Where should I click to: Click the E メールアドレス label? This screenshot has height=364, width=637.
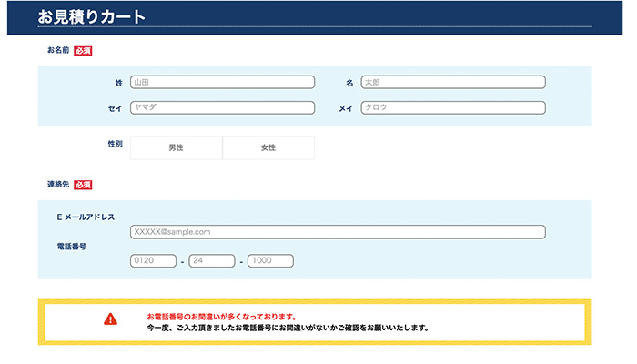pos(86,217)
